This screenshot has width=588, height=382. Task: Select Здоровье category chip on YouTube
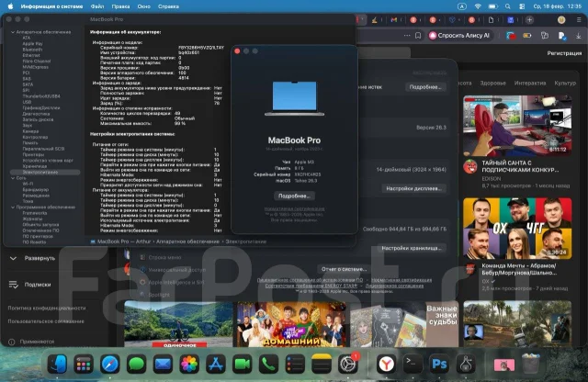(x=492, y=83)
